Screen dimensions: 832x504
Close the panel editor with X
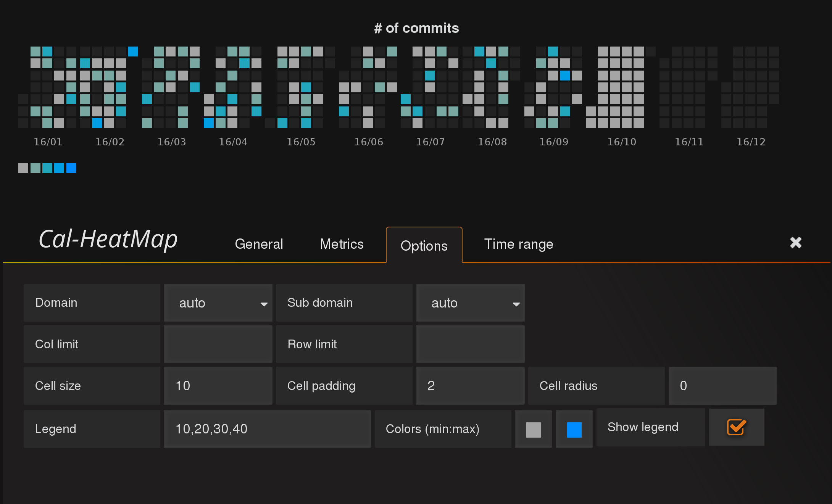(x=796, y=242)
